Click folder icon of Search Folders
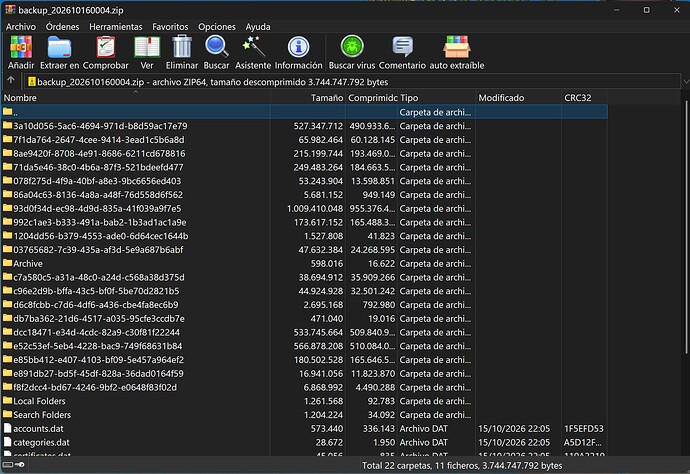Screen dimensions: 690x474 7,414
